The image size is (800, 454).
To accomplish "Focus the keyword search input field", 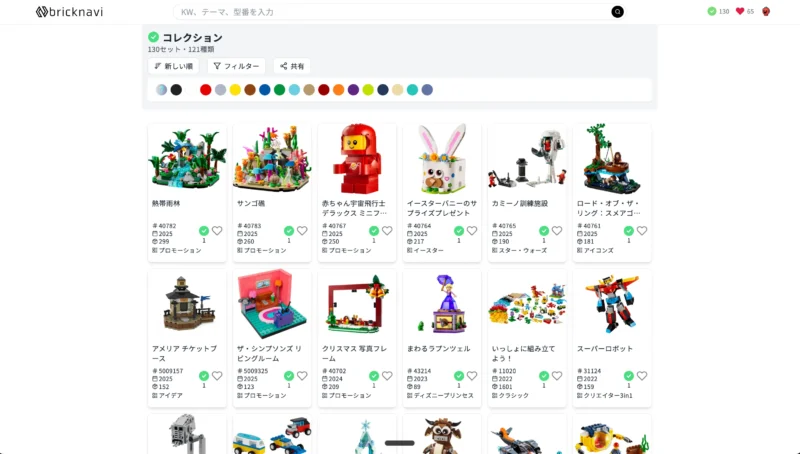I will coord(393,12).
